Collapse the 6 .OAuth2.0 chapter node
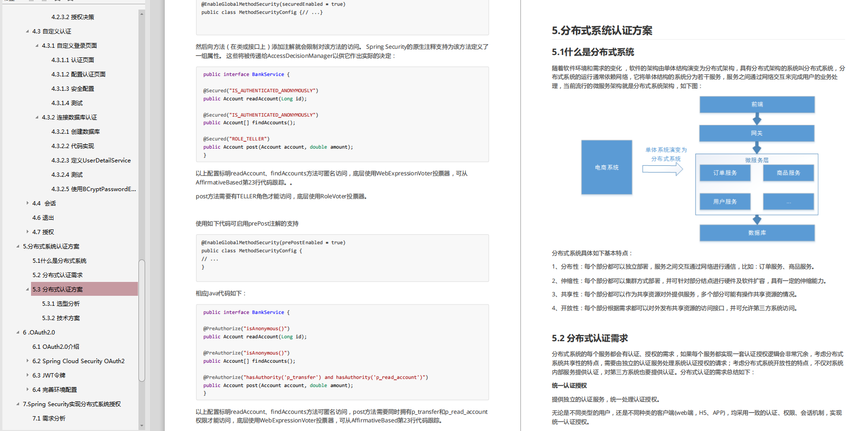The width and height of the screenshot is (868, 431). coord(18,333)
